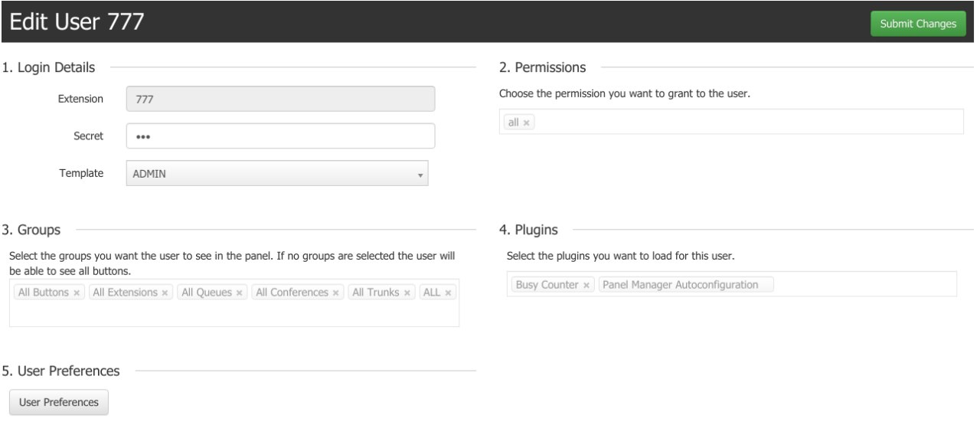Click the disabled Extension 777 field
The image size is (980, 428).
(280, 100)
